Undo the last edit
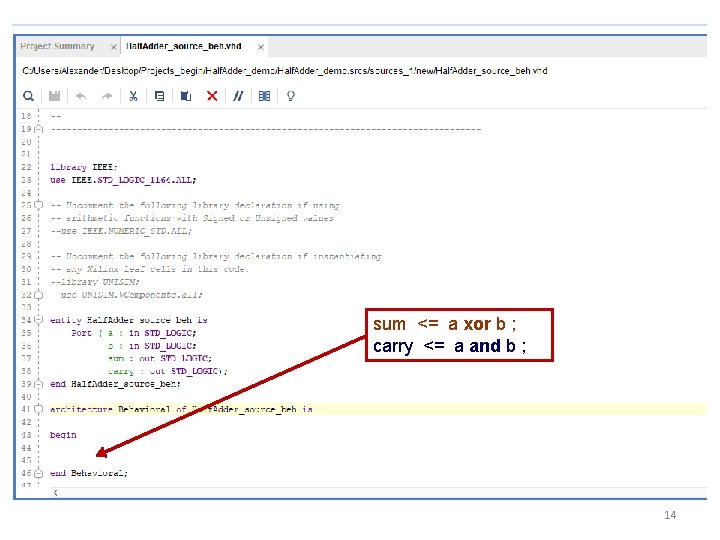720x540 pixels. click(x=81, y=96)
